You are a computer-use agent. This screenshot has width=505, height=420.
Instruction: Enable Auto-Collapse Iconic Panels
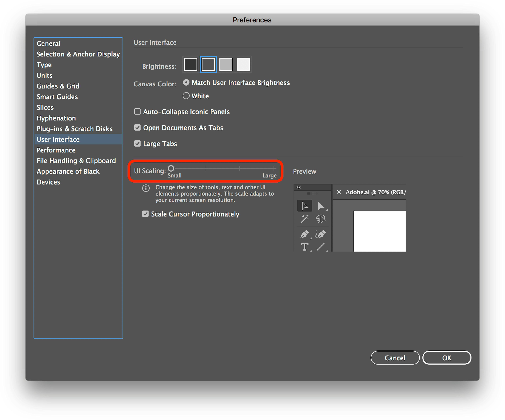coord(137,111)
